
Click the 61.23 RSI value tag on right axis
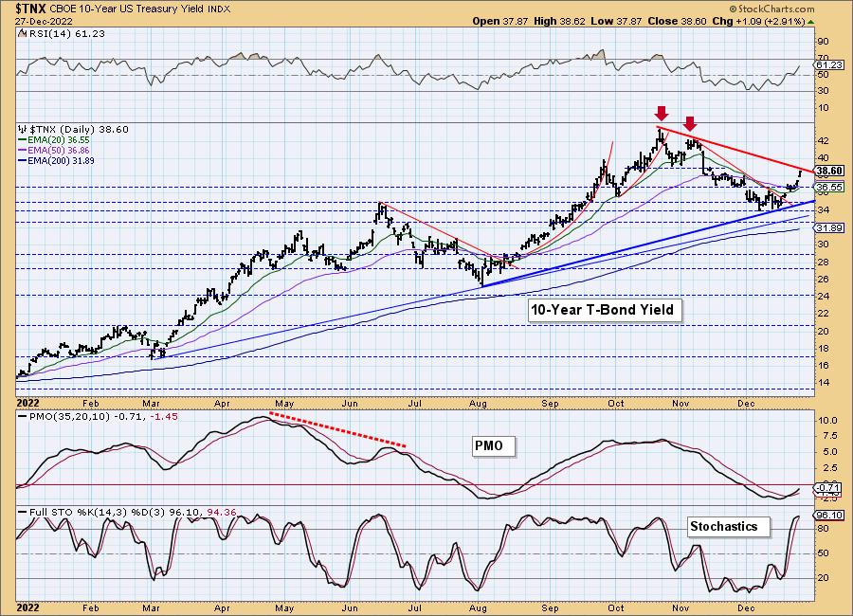(829, 64)
